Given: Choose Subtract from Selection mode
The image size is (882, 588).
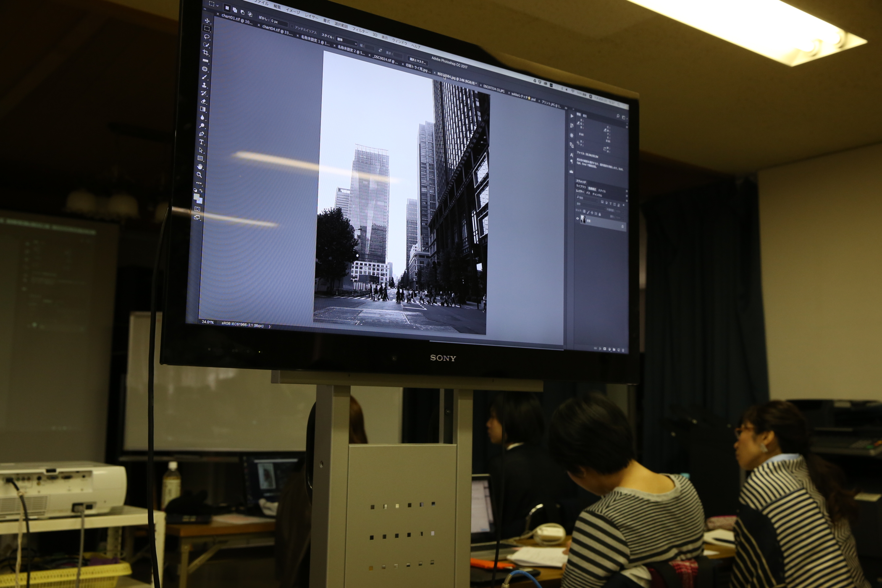Looking at the screenshot, I should (242, 12).
